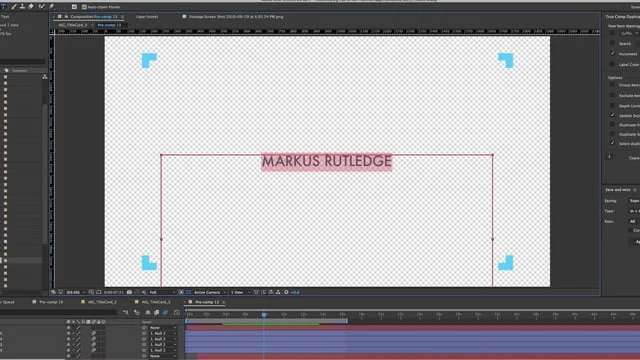Open the Easing dropdown in Ease and wizz
Screen dimensions: 640x360
click(634, 200)
